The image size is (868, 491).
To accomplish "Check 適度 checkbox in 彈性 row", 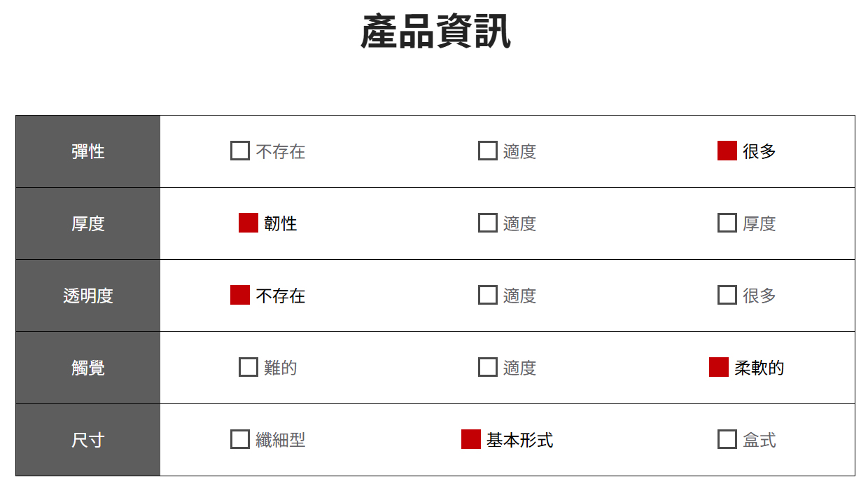I will click(488, 151).
